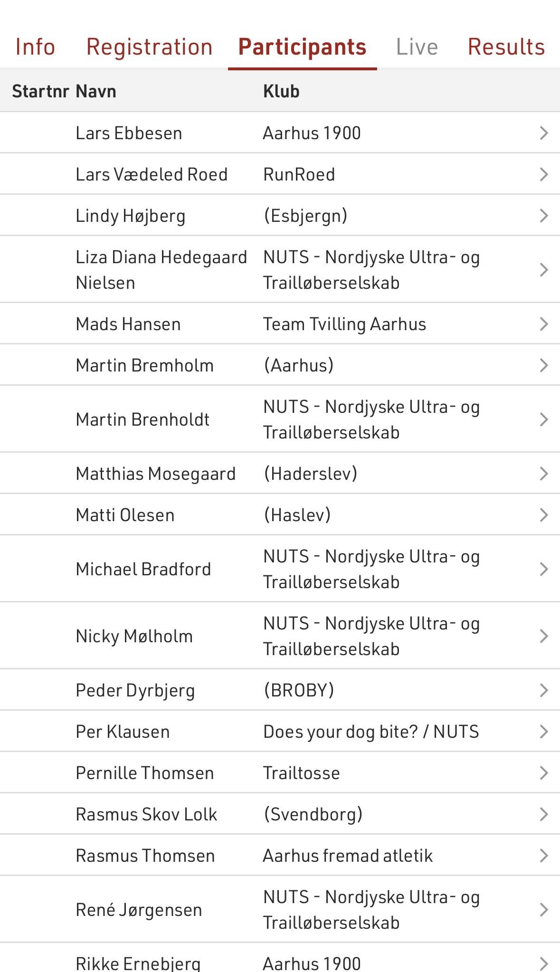The height and width of the screenshot is (972, 560).
Task: Sort by the Klub column header
Action: [281, 91]
